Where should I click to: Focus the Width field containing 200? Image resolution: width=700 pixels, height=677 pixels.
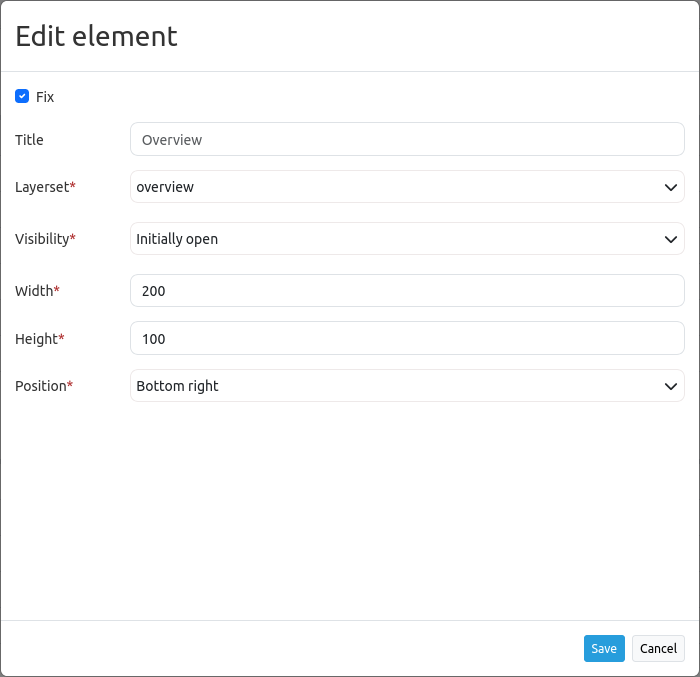(407, 291)
